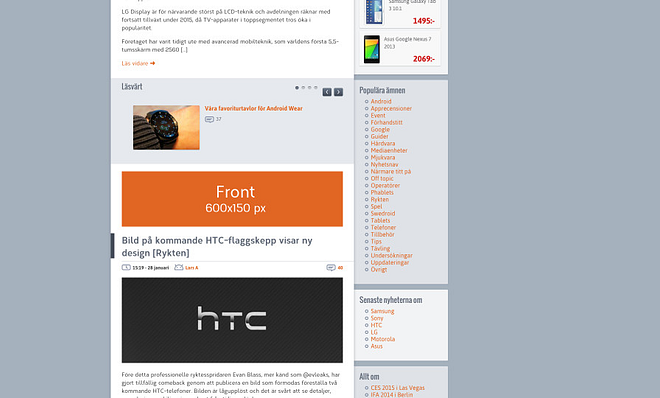Open the Tablets topic link
This screenshot has width=660, height=398.
click(380, 220)
